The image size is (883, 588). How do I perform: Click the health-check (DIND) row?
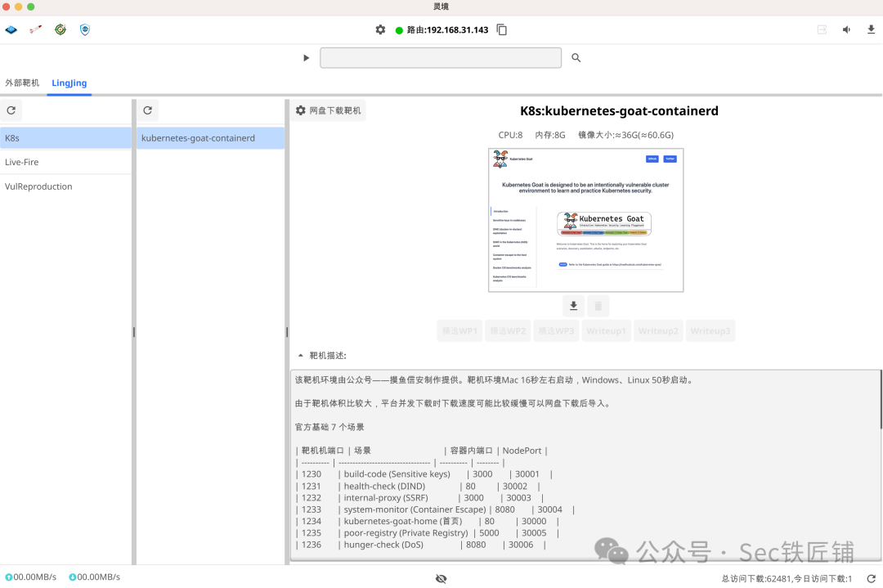(418, 486)
